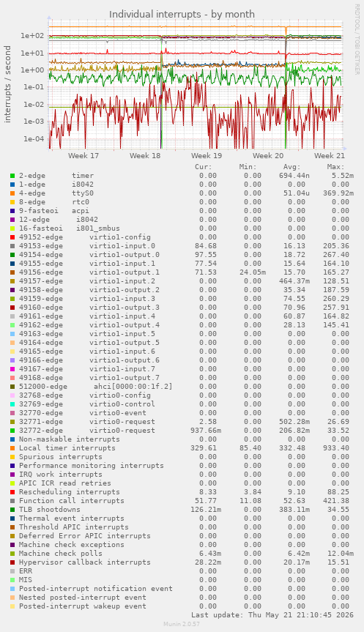The width and height of the screenshot is (364, 632).
Task: Click the dark red Hypervisor callback swatch
Action: pyautogui.click(x=12, y=562)
